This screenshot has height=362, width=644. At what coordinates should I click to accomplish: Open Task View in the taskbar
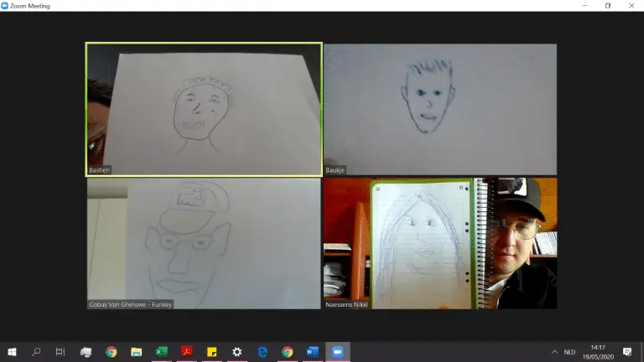60,352
